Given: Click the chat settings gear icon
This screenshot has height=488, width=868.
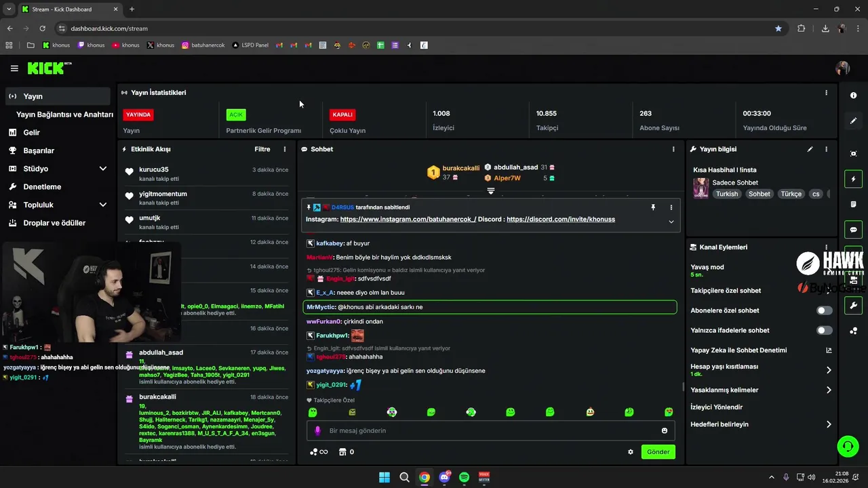Looking at the screenshot, I should [631, 452].
